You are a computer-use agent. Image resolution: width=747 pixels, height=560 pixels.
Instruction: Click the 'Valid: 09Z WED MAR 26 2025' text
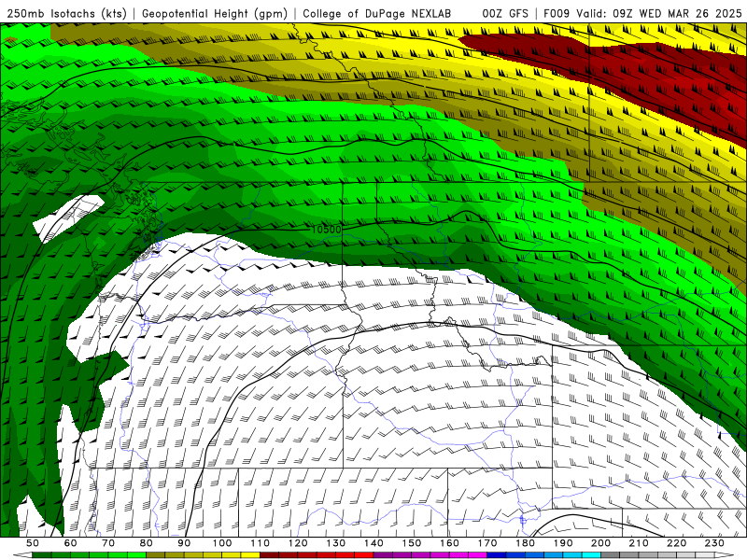point(659,14)
